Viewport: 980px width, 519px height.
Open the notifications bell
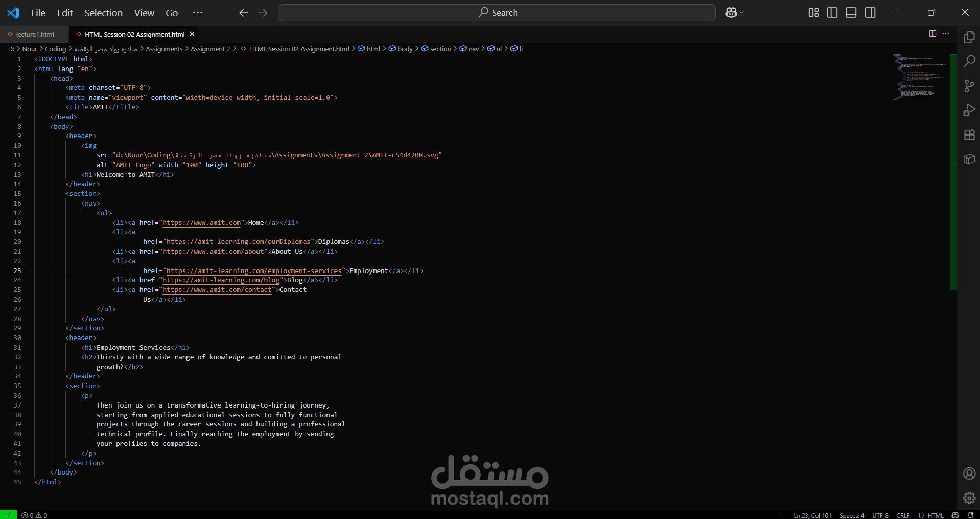click(x=970, y=515)
